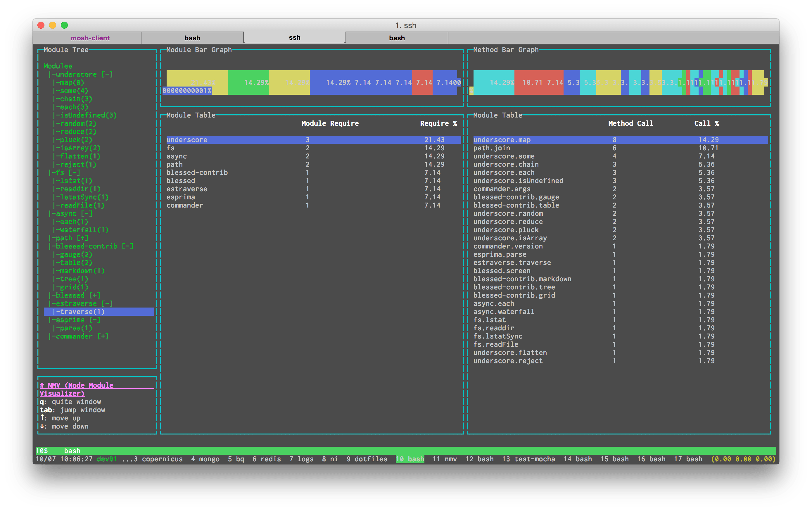Select the underscore.reject method row
The width and height of the screenshot is (812, 511).
pyautogui.click(x=621, y=360)
